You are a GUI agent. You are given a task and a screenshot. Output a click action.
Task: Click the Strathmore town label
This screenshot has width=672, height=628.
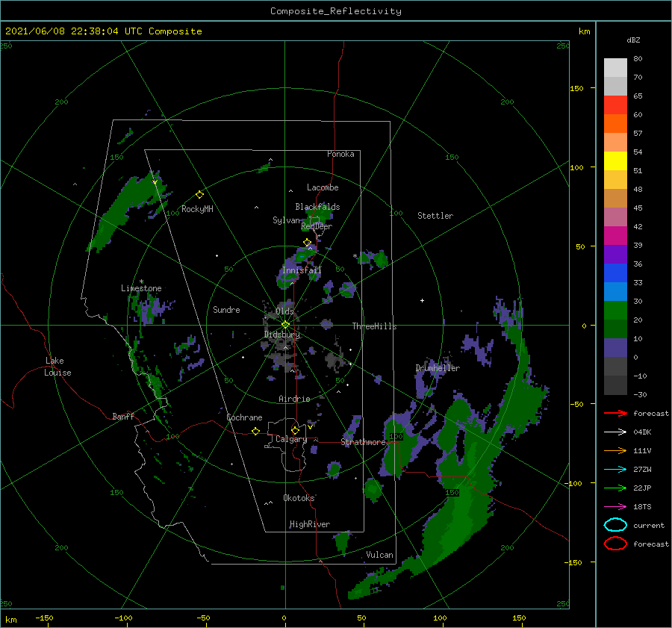pyautogui.click(x=363, y=442)
